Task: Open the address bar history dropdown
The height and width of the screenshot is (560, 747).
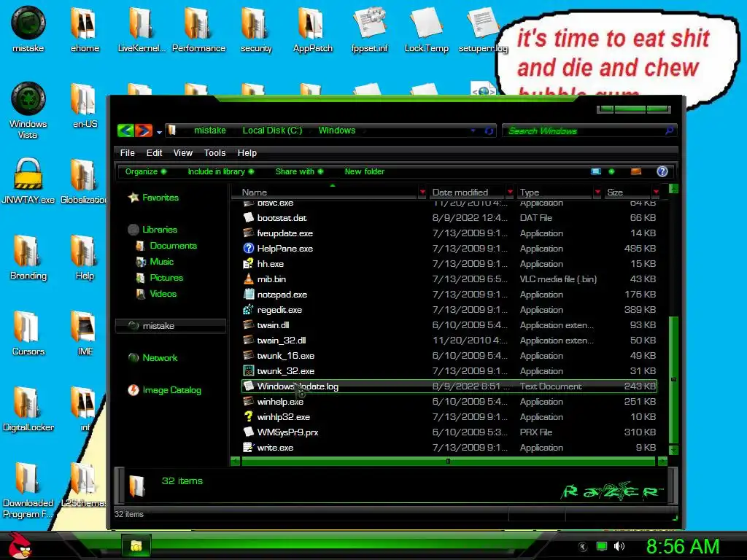Action: 473,131
